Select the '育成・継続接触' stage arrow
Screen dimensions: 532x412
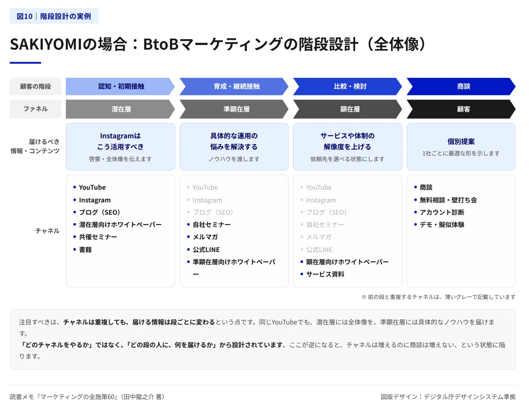click(x=234, y=87)
